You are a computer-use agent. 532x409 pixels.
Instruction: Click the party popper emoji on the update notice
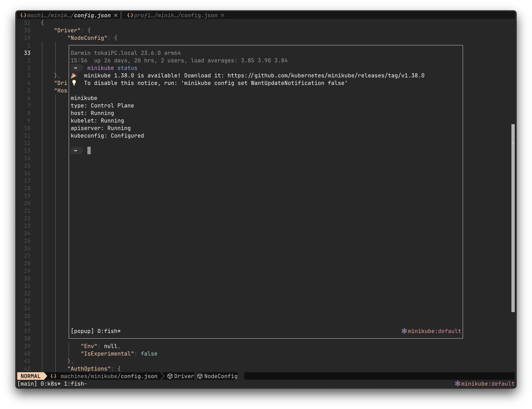[x=74, y=75]
